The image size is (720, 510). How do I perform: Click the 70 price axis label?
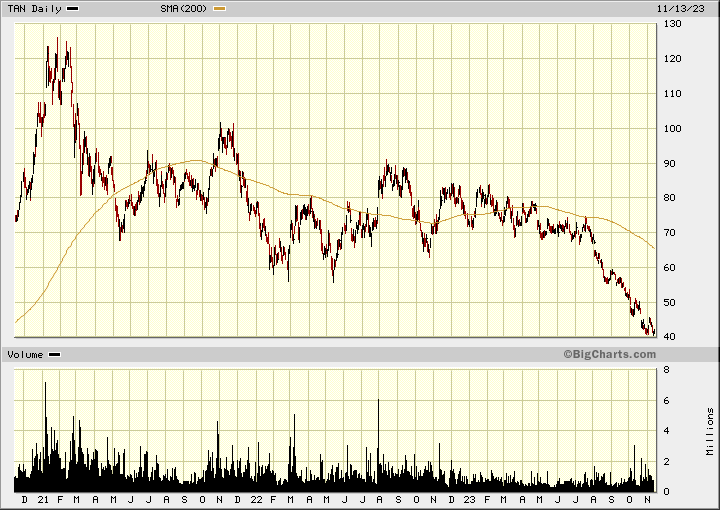click(x=669, y=233)
